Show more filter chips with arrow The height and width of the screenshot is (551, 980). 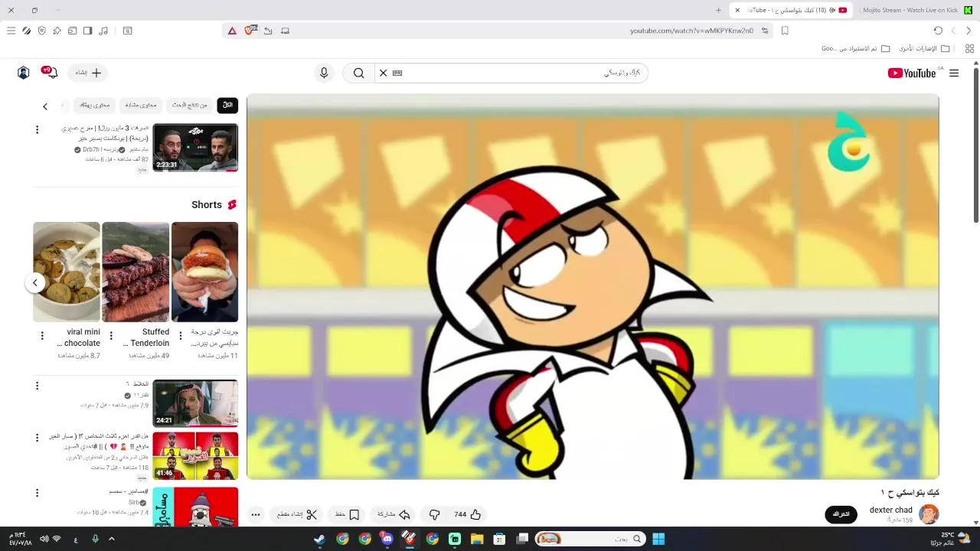pos(44,106)
